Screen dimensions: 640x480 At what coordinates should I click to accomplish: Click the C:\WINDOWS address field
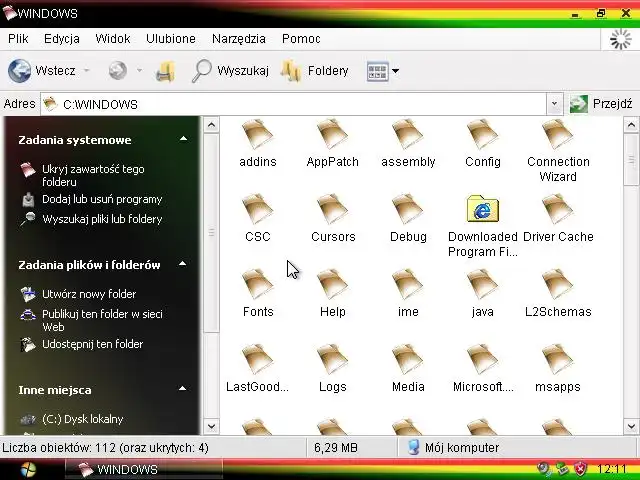(294, 104)
